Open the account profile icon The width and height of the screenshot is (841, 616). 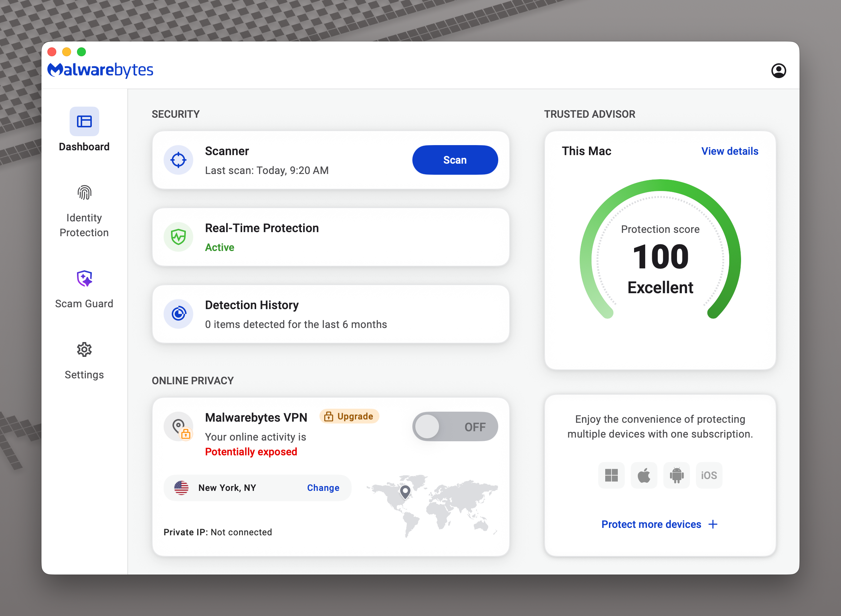tap(778, 70)
